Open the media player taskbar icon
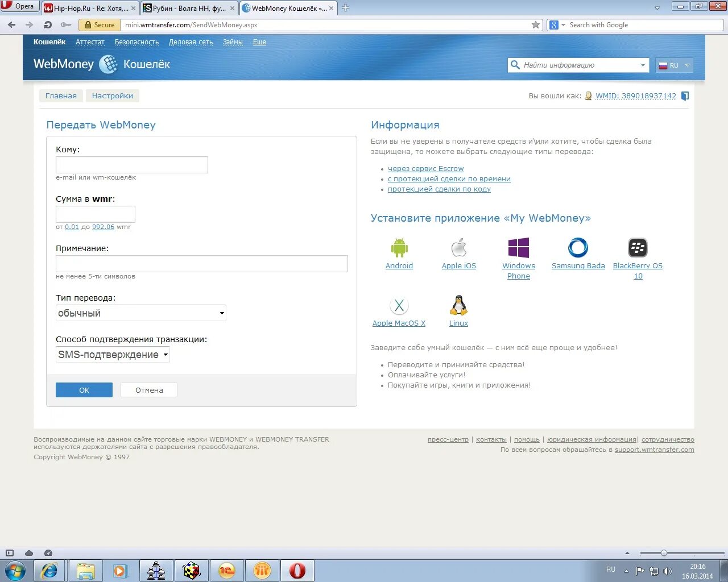 point(121,571)
